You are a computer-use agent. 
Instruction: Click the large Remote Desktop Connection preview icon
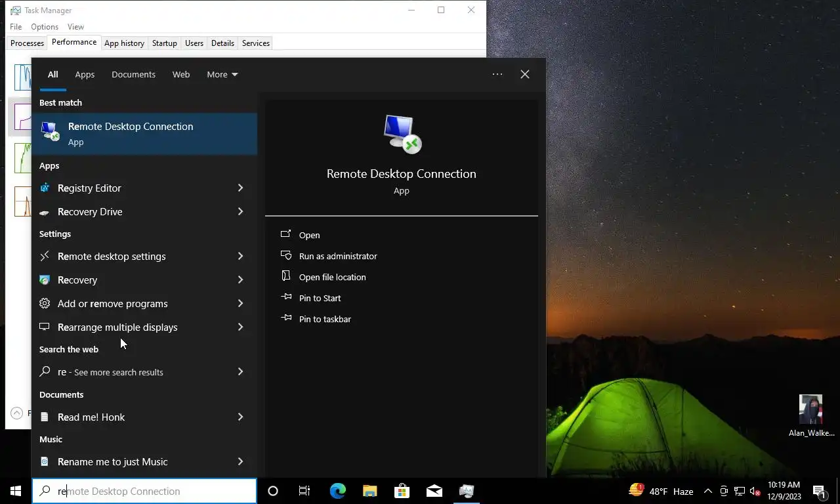(x=402, y=134)
